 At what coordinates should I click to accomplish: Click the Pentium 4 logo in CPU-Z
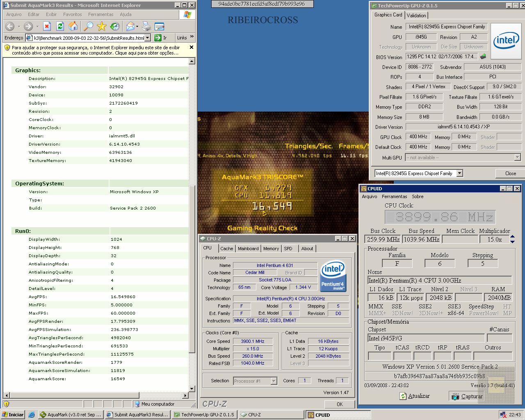point(333,276)
